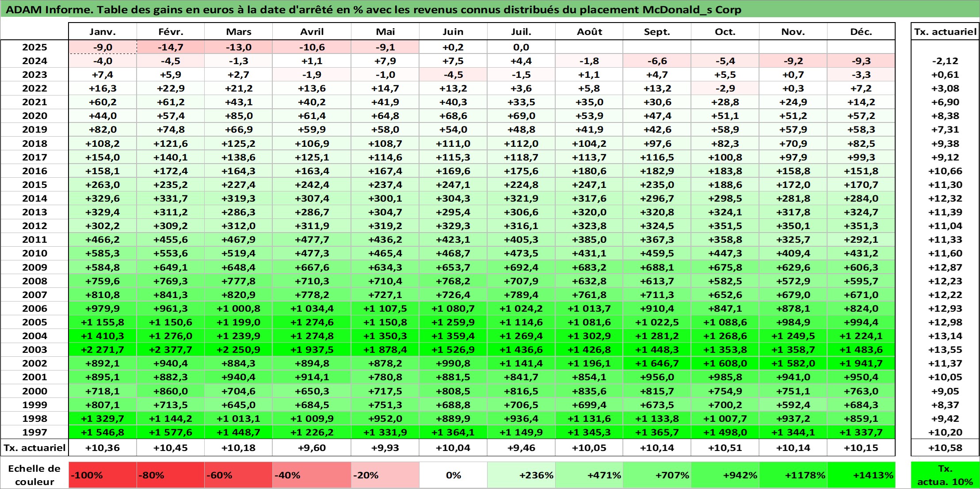Click the 1997 row label

[34, 432]
